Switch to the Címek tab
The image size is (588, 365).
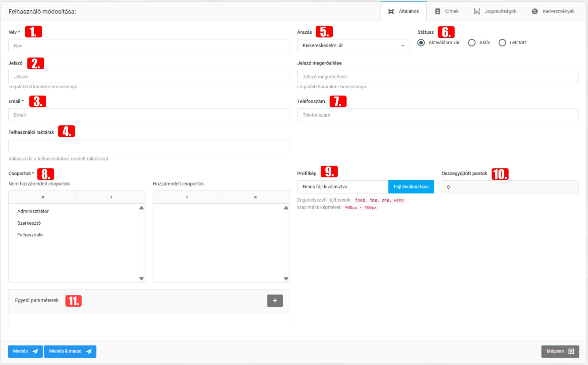(x=446, y=11)
